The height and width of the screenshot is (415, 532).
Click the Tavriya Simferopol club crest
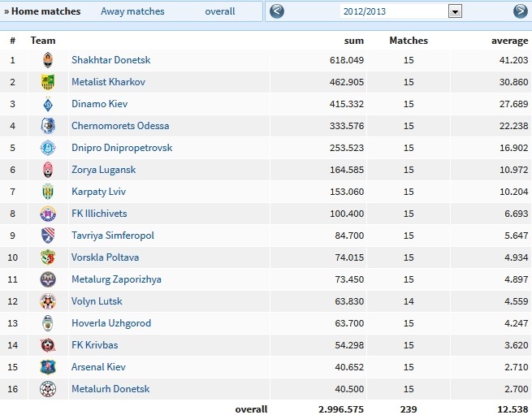[48, 236]
